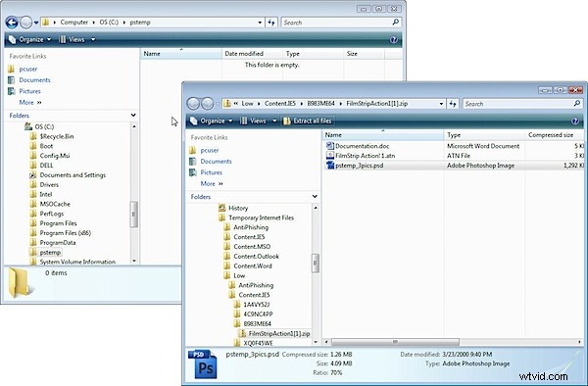Image resolution: width=588 pixels, height=386 pixels.
Task: Click vertical scrollbar thumb in zip folder tree
Action: [316, 264]
